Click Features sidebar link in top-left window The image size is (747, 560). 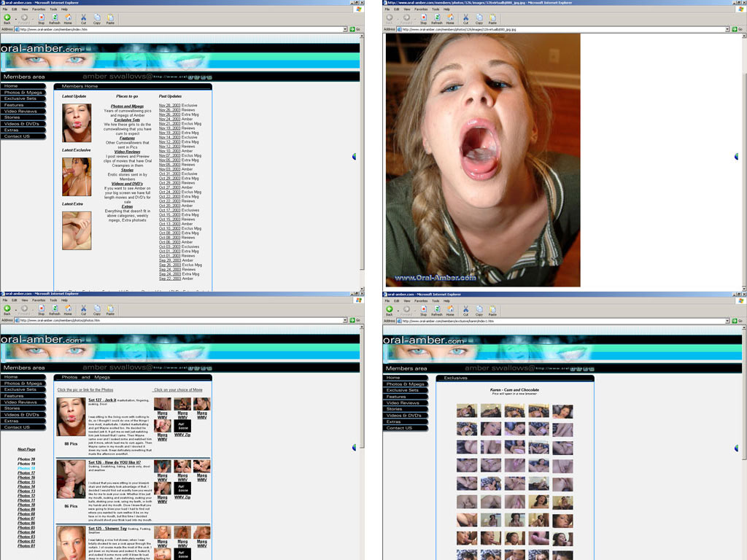pos(23,105)
